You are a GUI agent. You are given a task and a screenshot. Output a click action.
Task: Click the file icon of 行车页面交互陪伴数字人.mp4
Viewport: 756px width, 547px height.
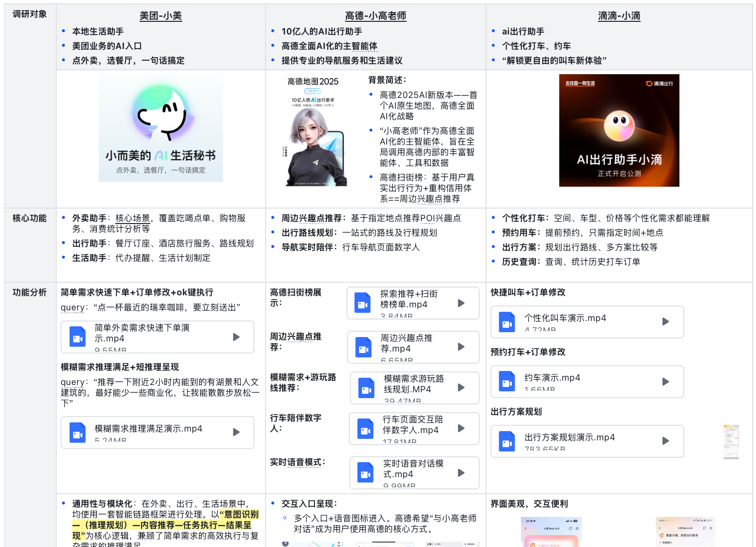pos(365,429)
